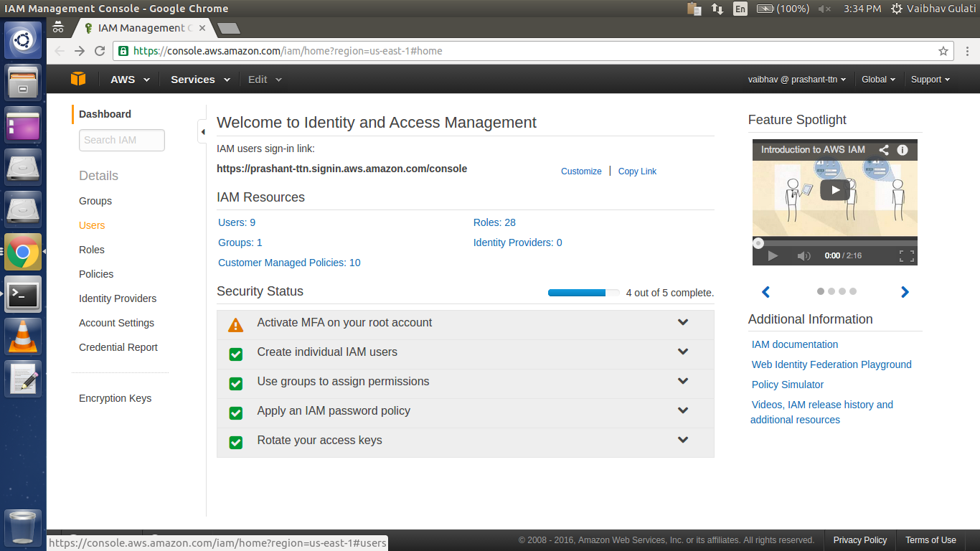Expand Use groups to assign permissions section

pyautogui.click(x=683, y=381)
